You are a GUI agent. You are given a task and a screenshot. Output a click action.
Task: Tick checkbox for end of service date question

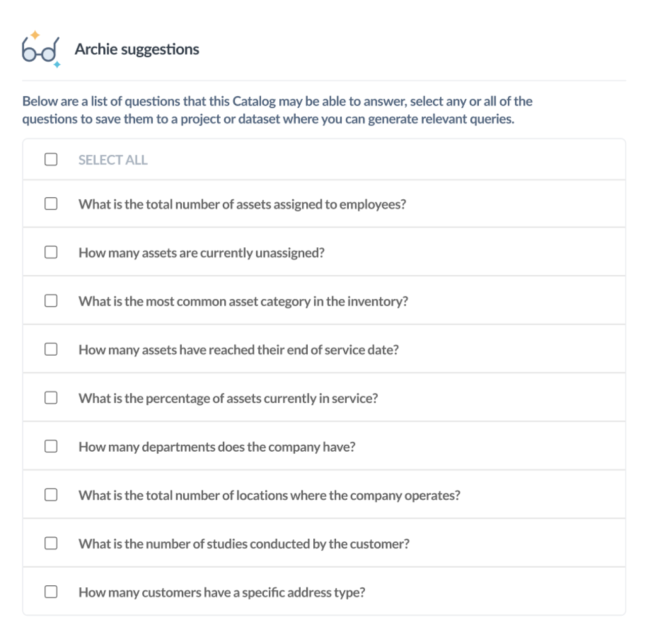click(51, 349)
